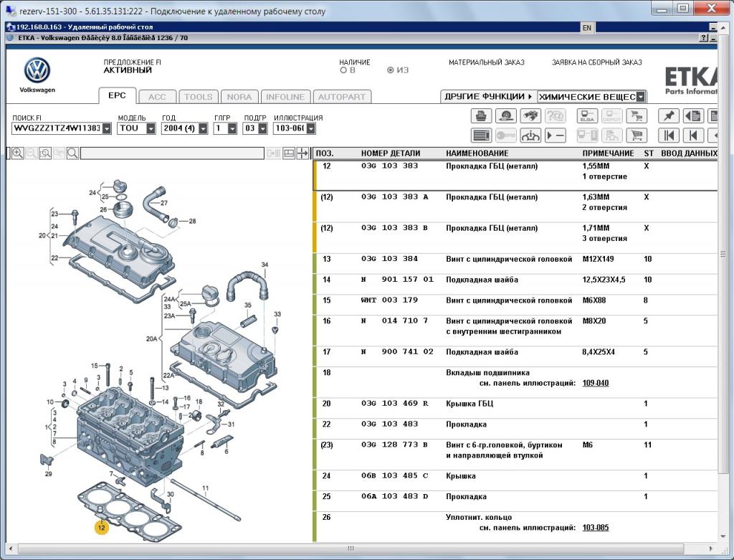Click the НОМЕР ДЕТАЛИ column header

pos(391,153)
